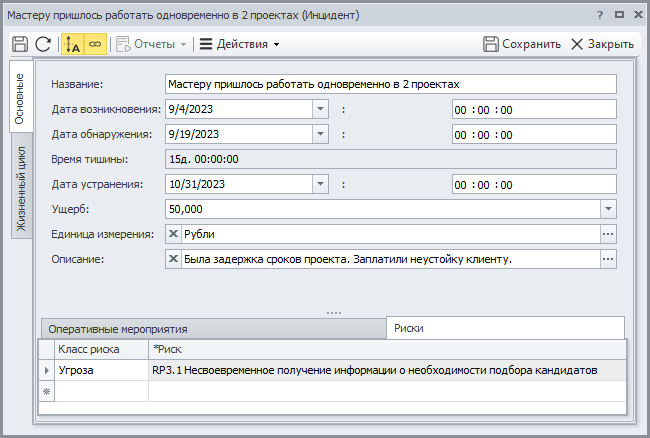The height and width of the screenshot is (438, 650).
Task: Expand the Дата возникновения date dropdown
Action: click(x=320, y=109)
